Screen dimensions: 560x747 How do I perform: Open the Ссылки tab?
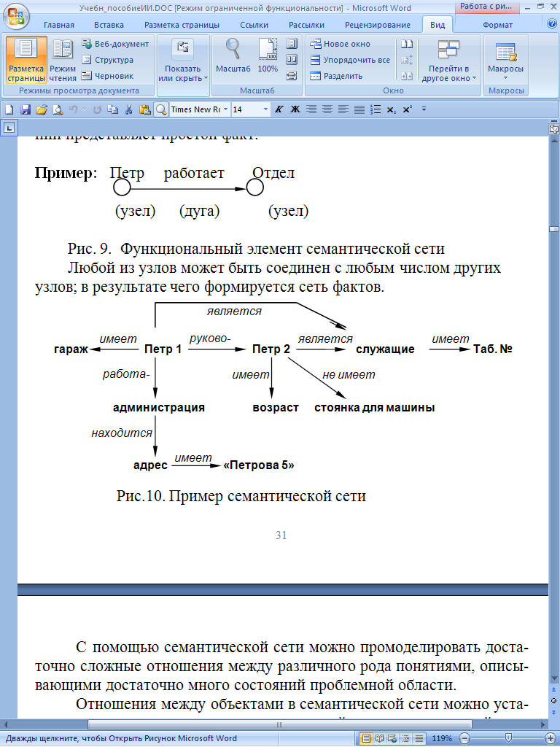[x=254, y=25]
